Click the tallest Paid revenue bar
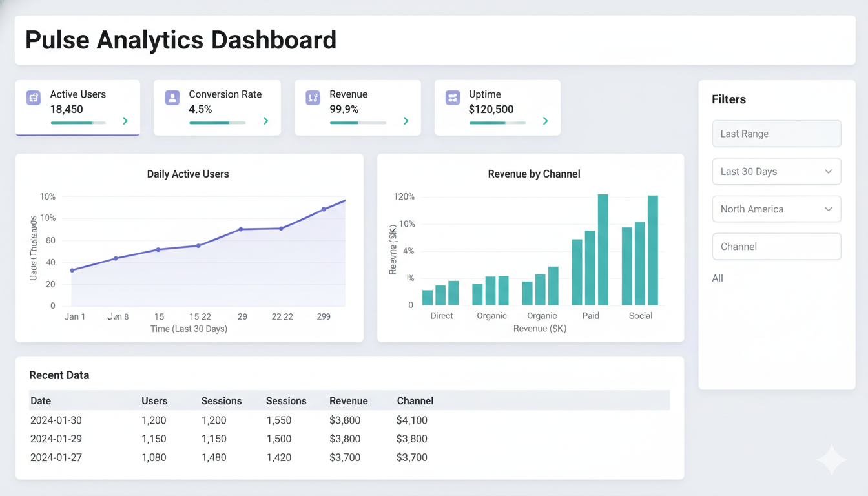Viewport: 868px width, 496px height. tap(603, 250)
